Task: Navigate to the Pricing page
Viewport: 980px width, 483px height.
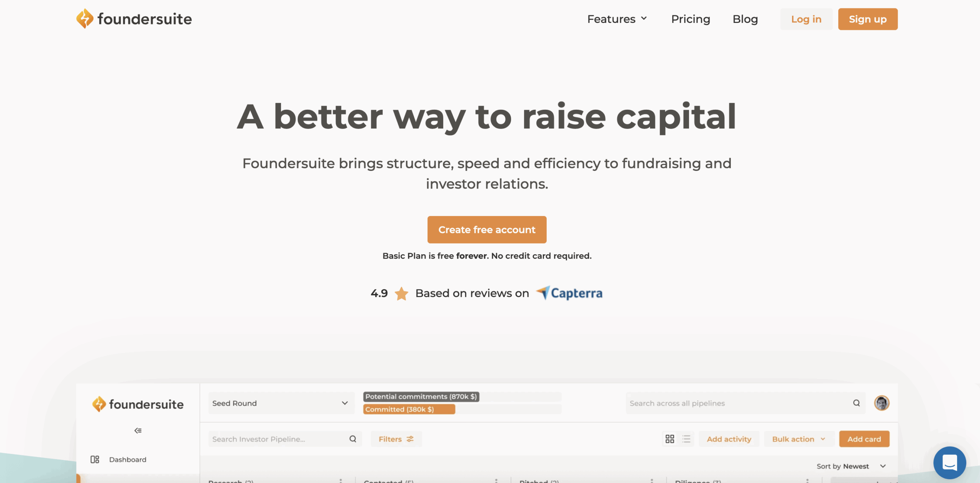Action: tap(691, 19)
